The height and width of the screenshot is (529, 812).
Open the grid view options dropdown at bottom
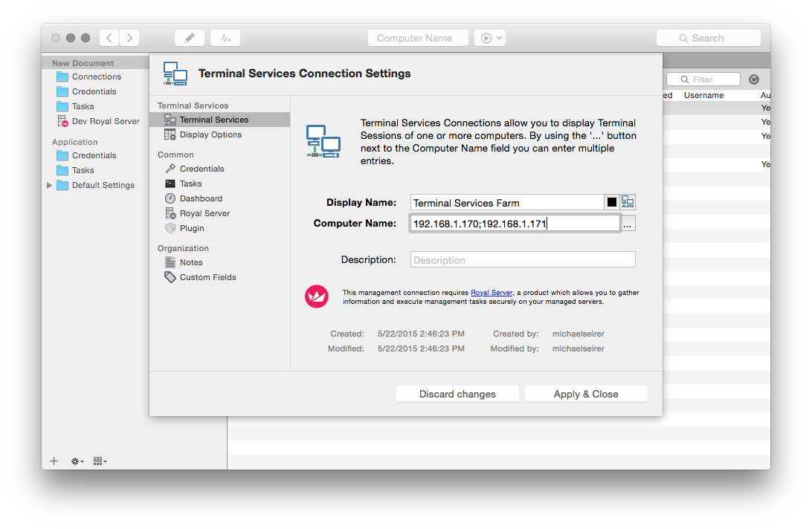[x=100, y=461]
